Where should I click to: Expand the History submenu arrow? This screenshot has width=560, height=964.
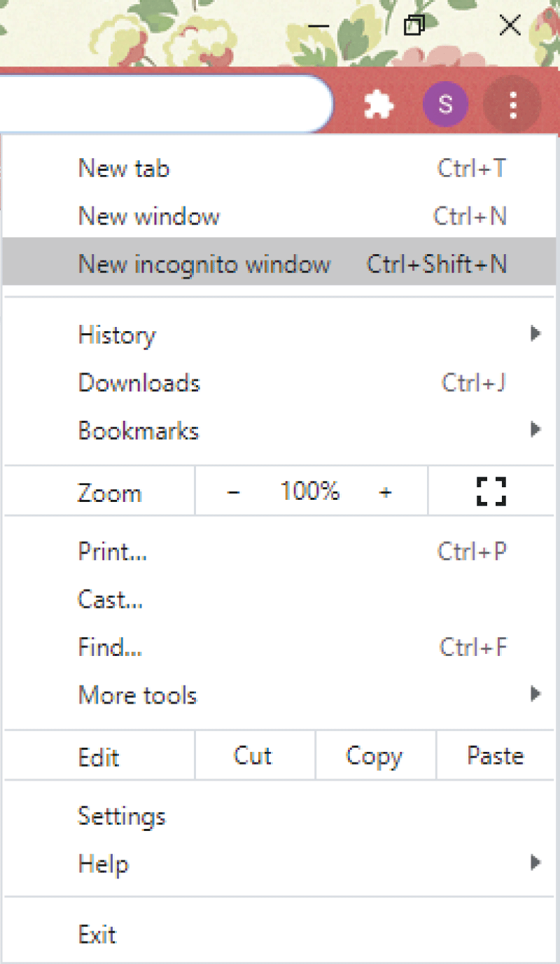pyautogui.click(x=535, y=333)
